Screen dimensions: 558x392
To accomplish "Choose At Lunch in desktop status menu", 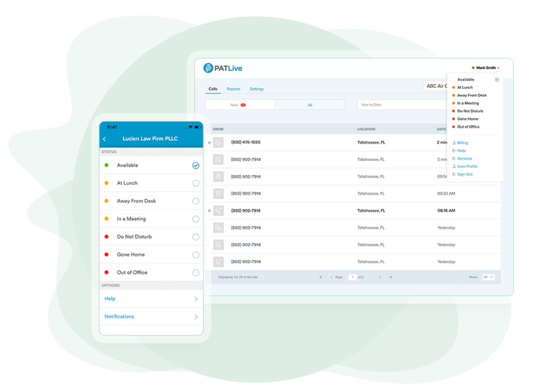I will [x=465, y=87].
